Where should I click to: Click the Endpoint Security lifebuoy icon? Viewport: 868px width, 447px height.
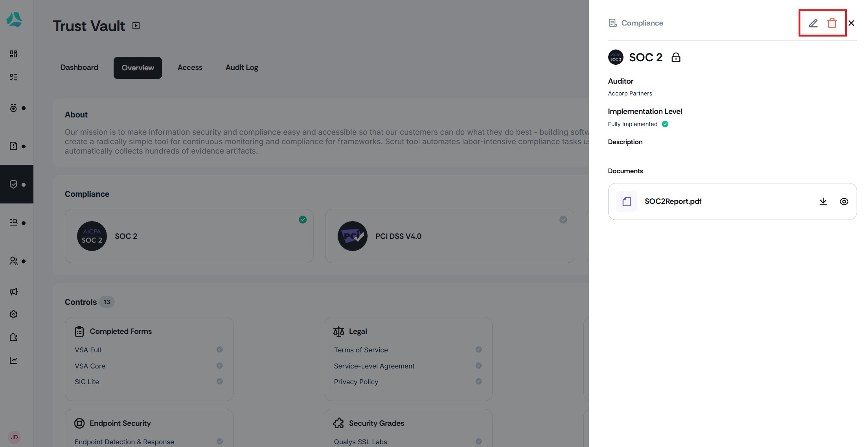pyautogui.click(x=79, y=423)
